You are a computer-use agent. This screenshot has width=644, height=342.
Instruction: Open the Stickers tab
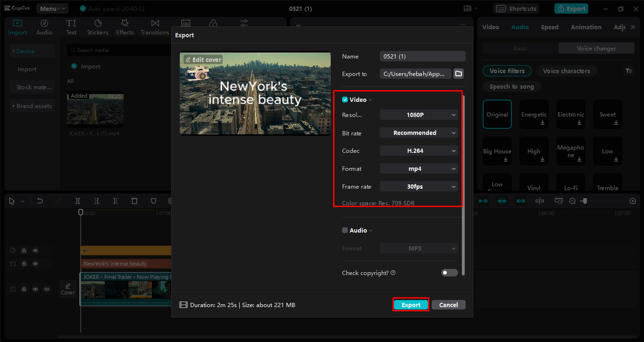pos(98,27)
